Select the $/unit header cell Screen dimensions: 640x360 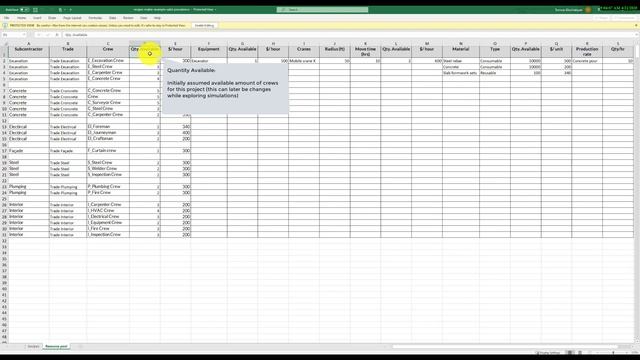coord(556,51)
